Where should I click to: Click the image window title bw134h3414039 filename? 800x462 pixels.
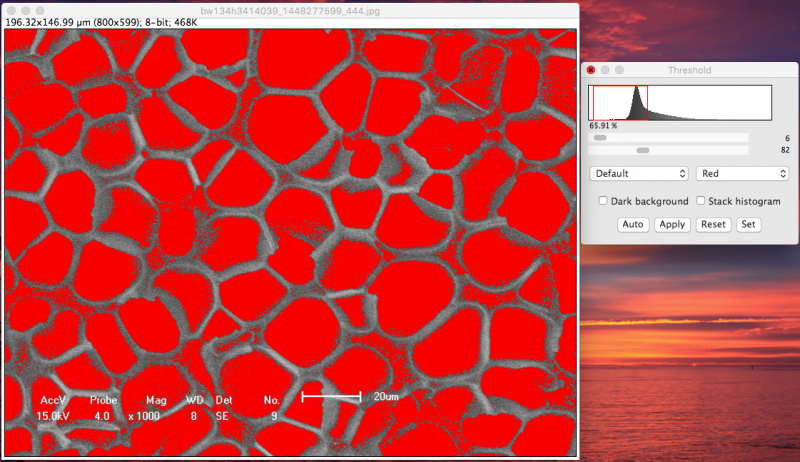tap(290, 11)
